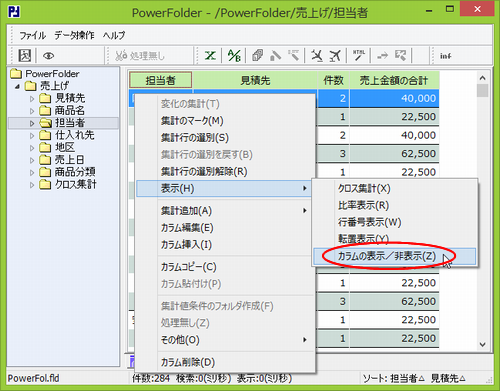Viewport: 500px width, 391px height.
Task: Click the A/B ratio toolbar icon
Action: tap(234, 55)
